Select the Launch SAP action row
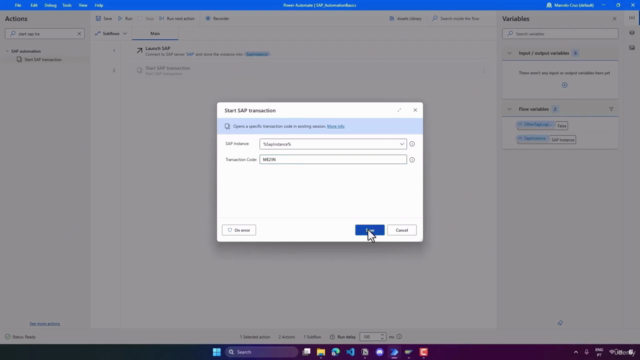 point(308,51)
